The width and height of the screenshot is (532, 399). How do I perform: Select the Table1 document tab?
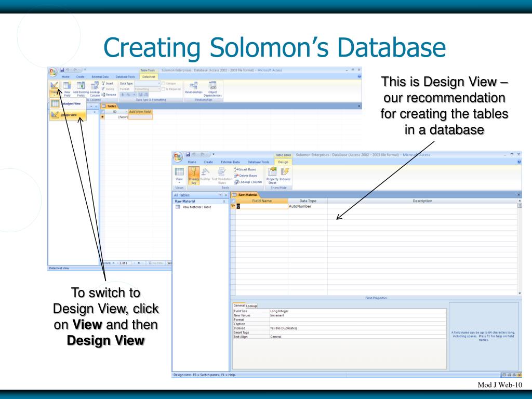[x=109, y=106]
